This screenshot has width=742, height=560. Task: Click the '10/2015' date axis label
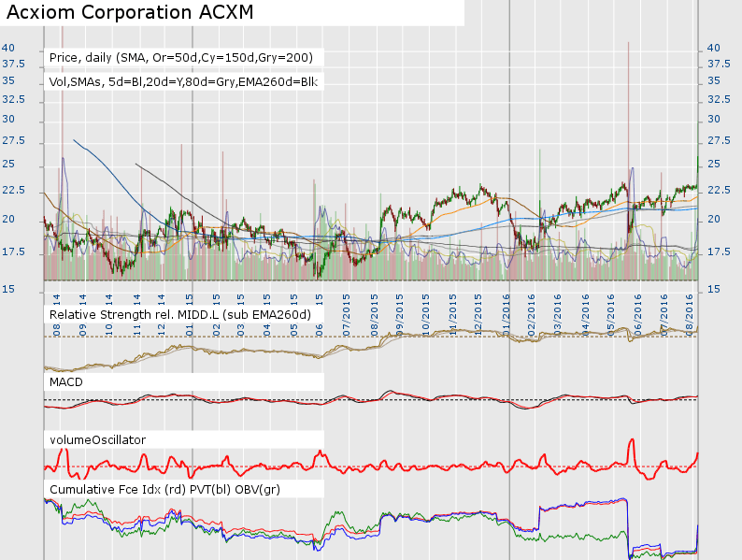426,315
